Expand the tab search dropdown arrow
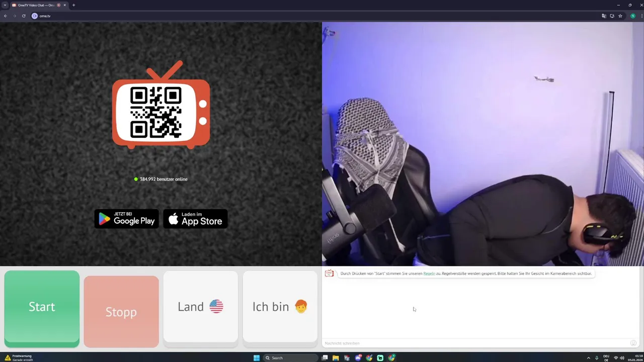Screen dimensions: 644x362 pyautogui.click(x=5, y=5)
